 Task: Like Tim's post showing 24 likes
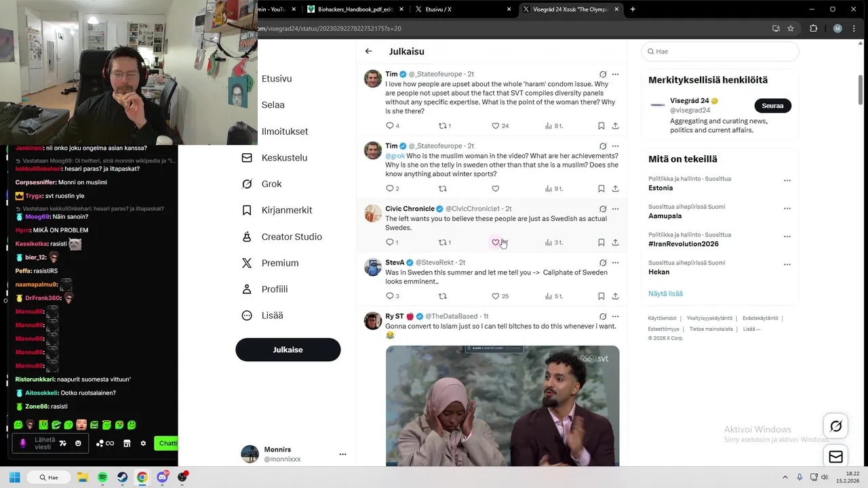click(500, 126)
